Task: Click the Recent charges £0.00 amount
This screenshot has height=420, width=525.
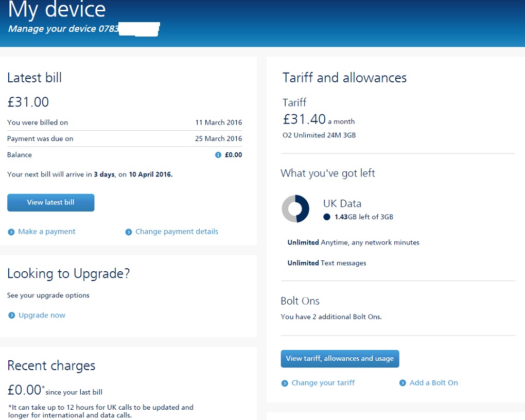Action: pos(24,390)
